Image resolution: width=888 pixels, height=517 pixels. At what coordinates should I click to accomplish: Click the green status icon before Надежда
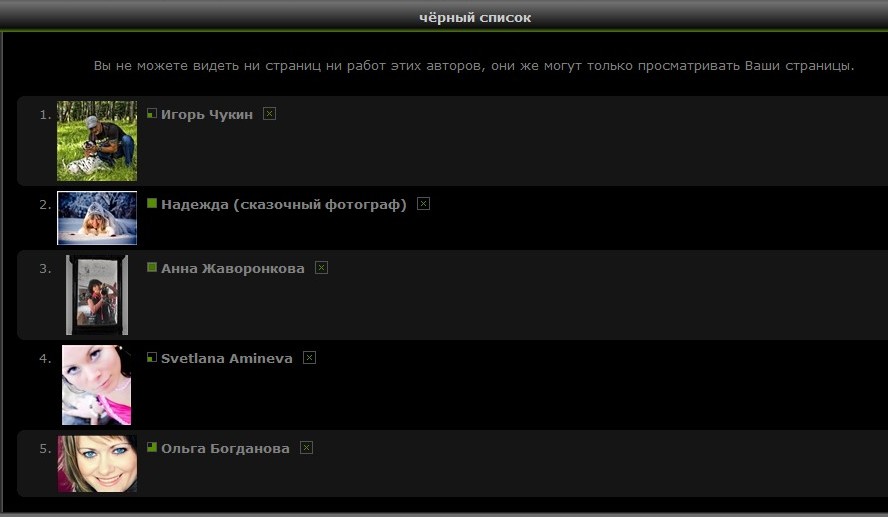coord(152,203)
